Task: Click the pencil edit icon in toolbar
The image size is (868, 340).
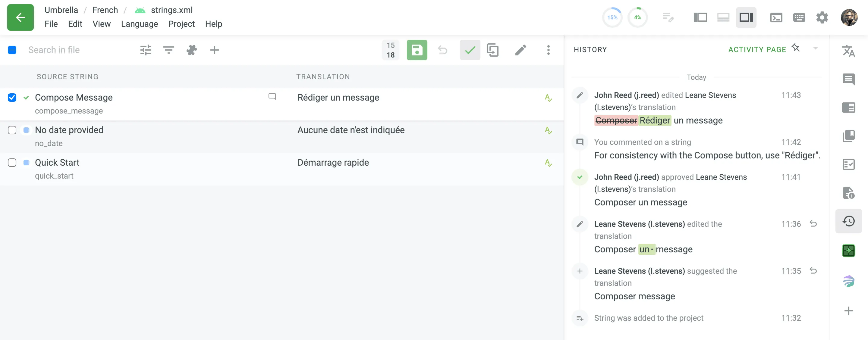Action: point(520,50)
